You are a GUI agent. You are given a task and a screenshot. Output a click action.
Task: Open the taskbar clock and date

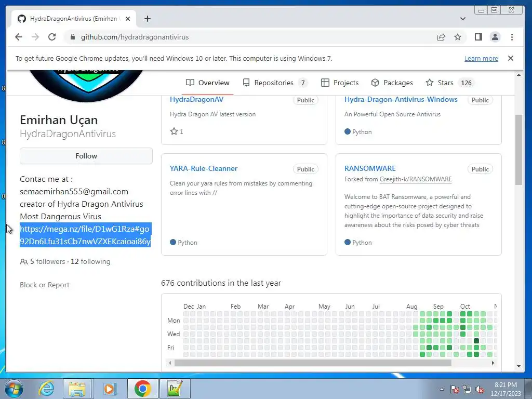coord(506,389)
